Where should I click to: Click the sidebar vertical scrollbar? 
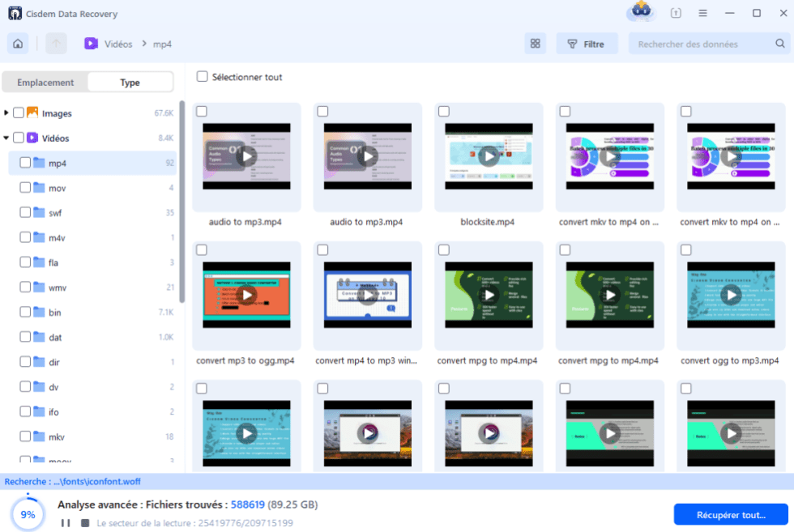(x=181, y=202)
